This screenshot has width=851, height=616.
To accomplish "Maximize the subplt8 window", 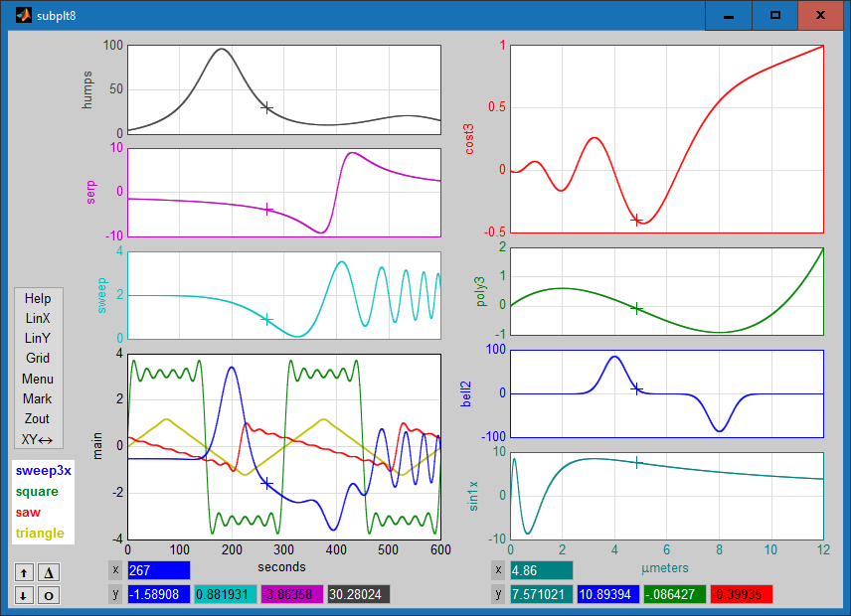I will click(775, 16).
